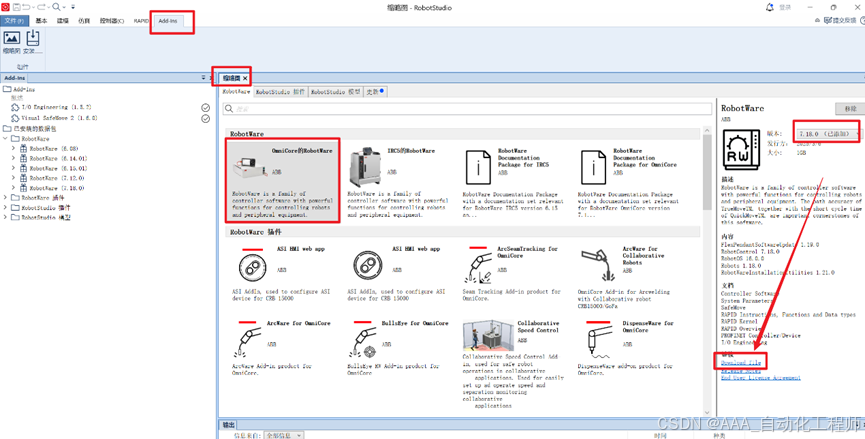Screen dimensions: 865x439
Task: Click the gallery vertical scrollbar thumb
Action: 707,174
